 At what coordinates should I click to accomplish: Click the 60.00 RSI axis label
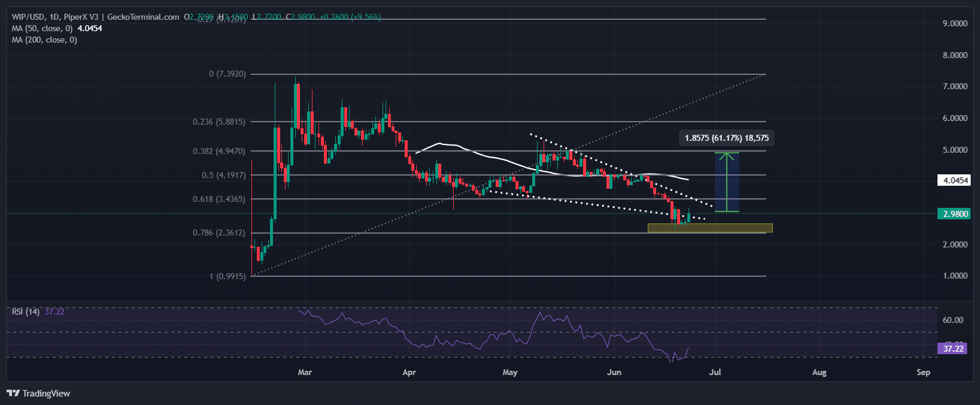(953, 320)
